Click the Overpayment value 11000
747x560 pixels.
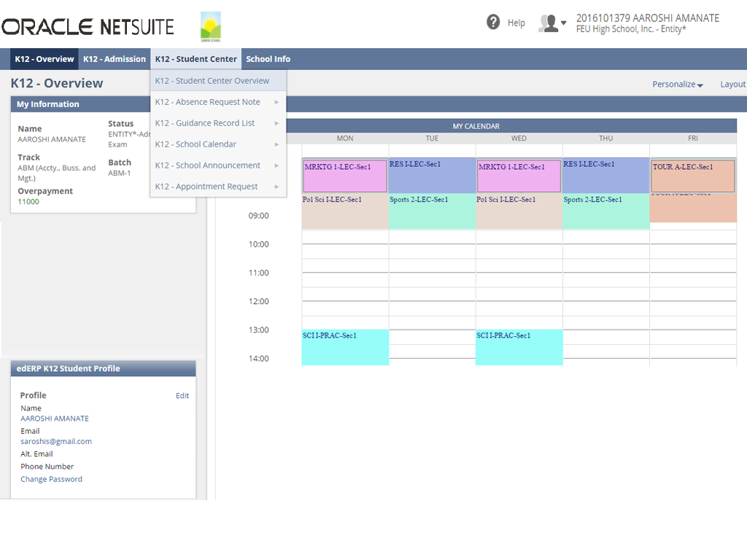28,201
